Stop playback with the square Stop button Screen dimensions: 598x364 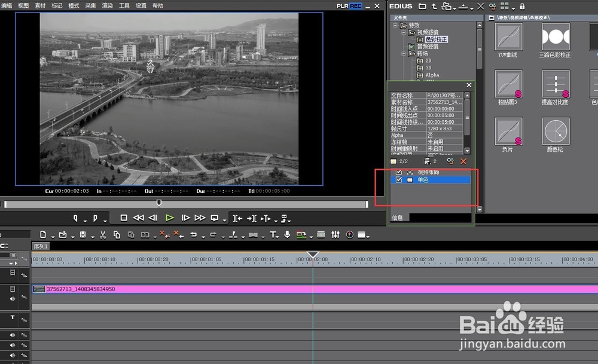(124, 218)
